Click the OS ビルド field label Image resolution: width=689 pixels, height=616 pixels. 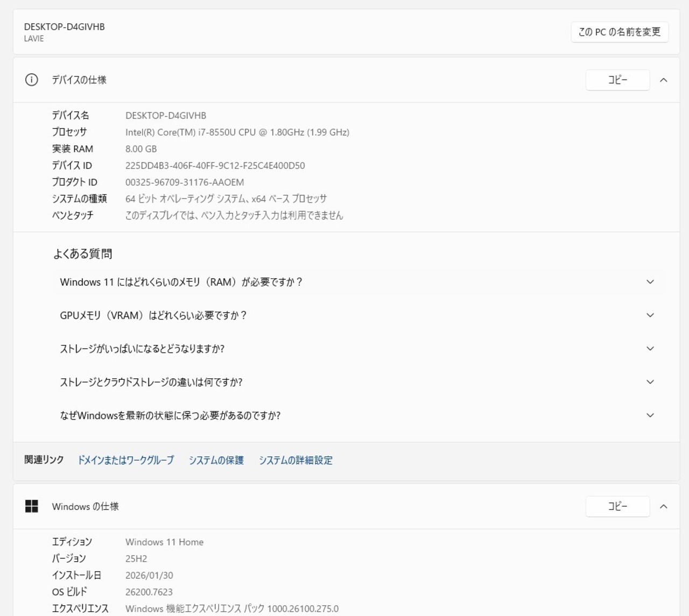tap(69, 592)
